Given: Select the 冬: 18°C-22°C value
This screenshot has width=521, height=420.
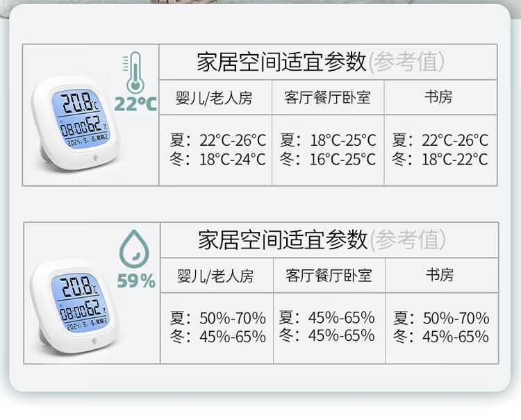Looking at the screenshot, I should coord(440,160).
